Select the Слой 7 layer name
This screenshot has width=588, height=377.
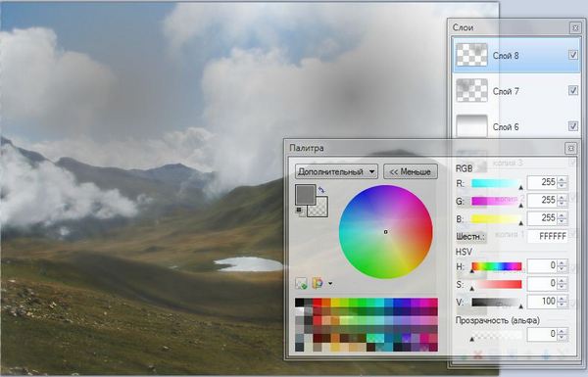click(506, 91)
